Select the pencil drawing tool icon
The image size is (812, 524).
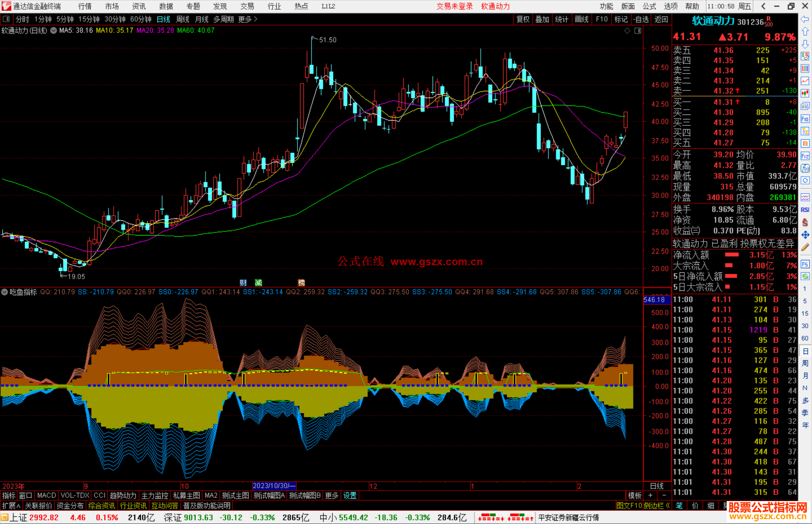(x=805, y=247)
